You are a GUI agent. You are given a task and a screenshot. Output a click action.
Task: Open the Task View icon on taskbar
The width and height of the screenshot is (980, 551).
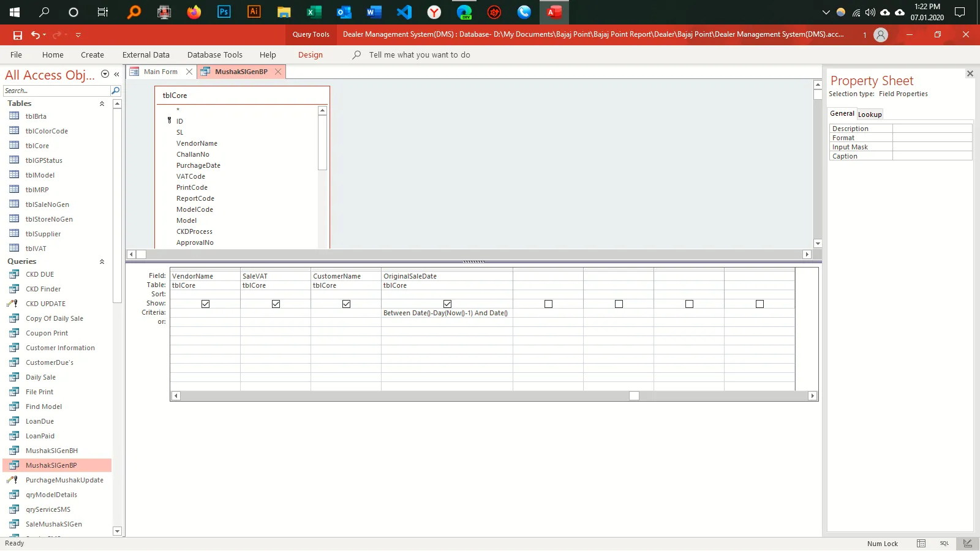point(103,12)
